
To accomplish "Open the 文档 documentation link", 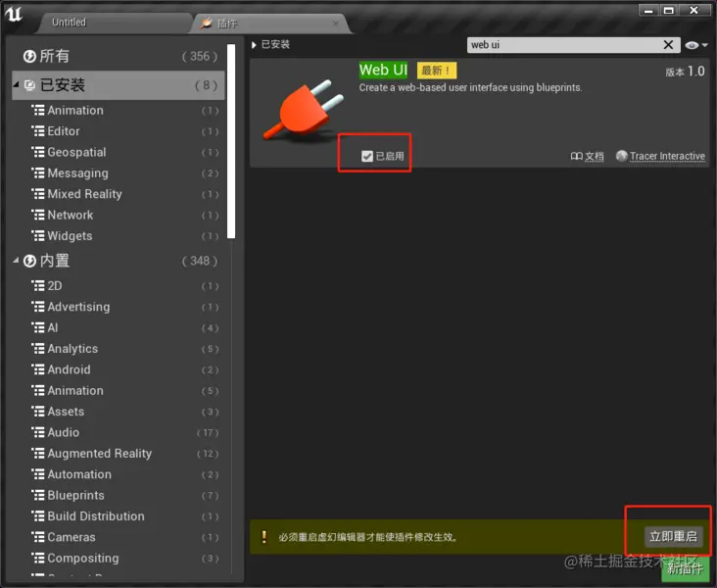I will (595, 157).
